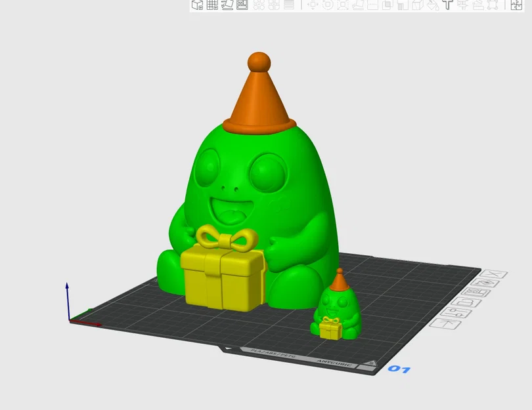Select the Lay on face tool

click(357, 5)
